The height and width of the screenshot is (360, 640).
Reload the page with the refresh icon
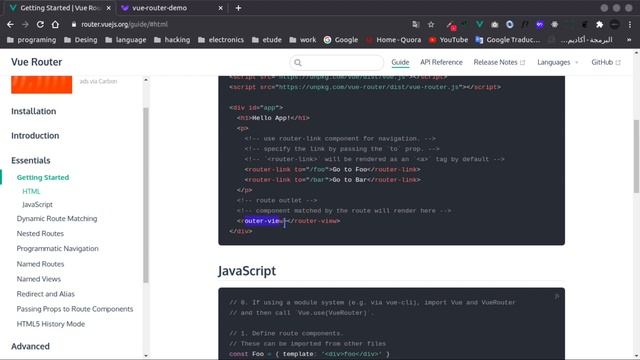coord(40,24)
